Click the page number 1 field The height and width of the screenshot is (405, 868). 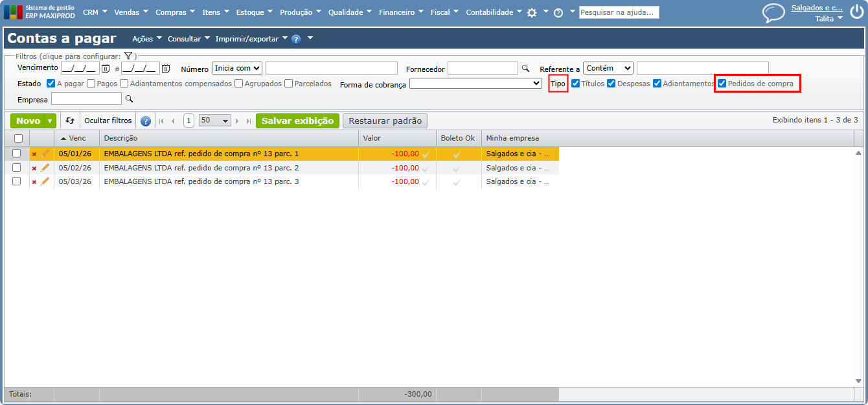point(188,121)
